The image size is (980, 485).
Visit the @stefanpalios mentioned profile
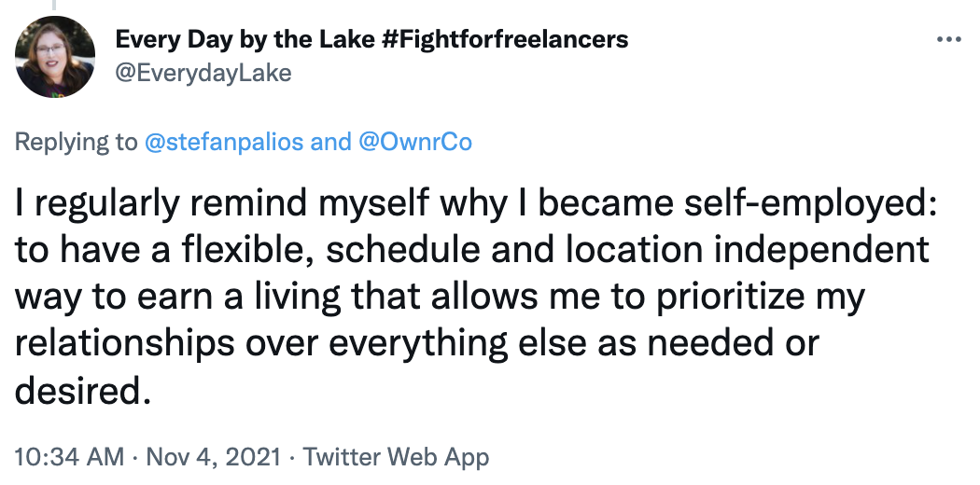[224, 143]
